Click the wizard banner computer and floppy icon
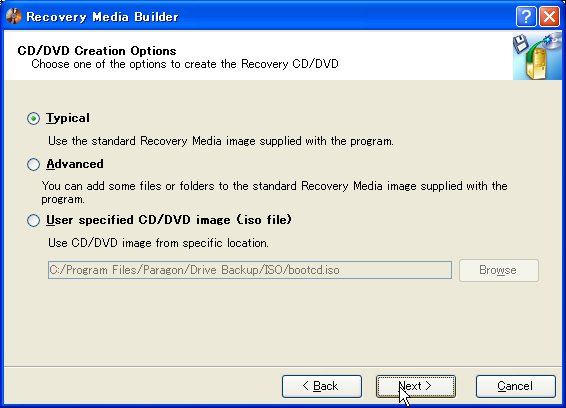Image resolution: width=566 pixels, height=408 pixels. (537, 56)
